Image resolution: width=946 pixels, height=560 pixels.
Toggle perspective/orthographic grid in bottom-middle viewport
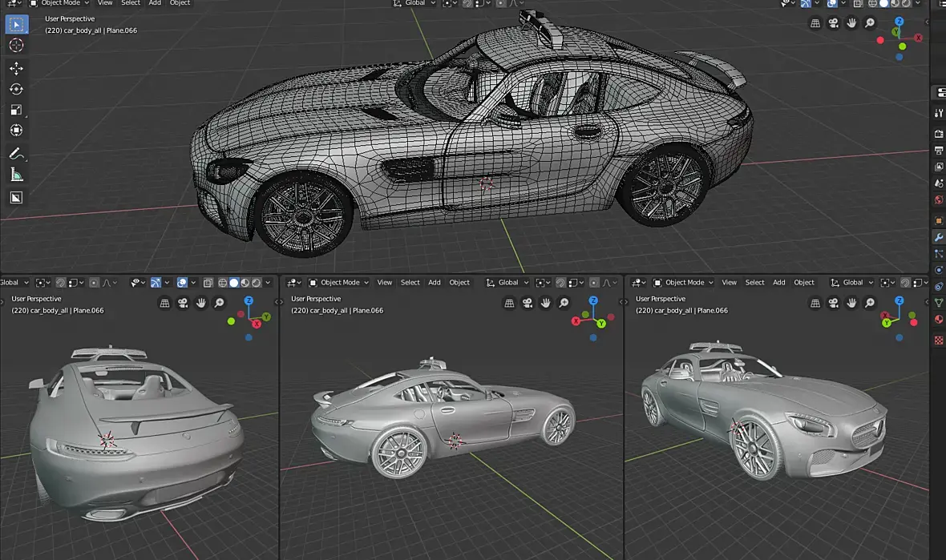coord(509,303)
